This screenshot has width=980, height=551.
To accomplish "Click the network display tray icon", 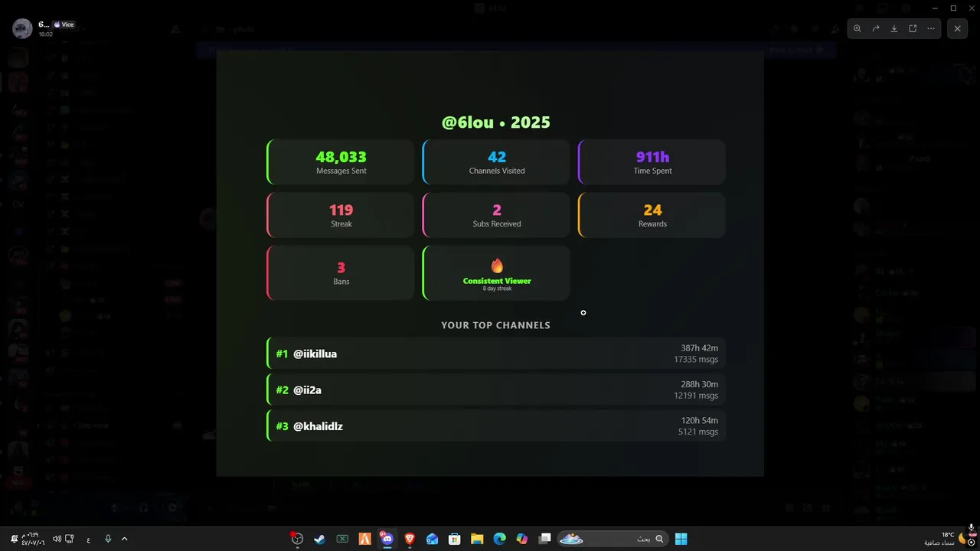I will 70,539.
